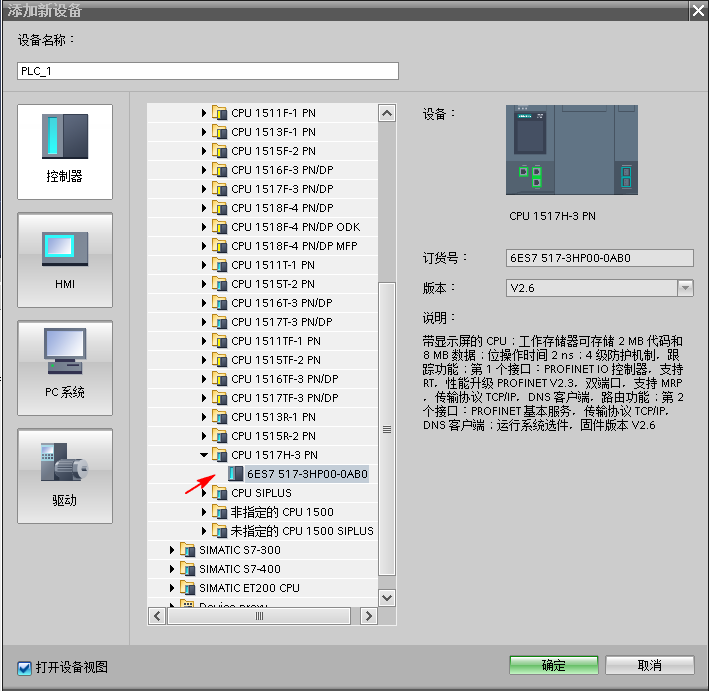Expand the CPU 1515R-2 PN node
This screenshot has height=691, width=710.
[x=204, y=436]
